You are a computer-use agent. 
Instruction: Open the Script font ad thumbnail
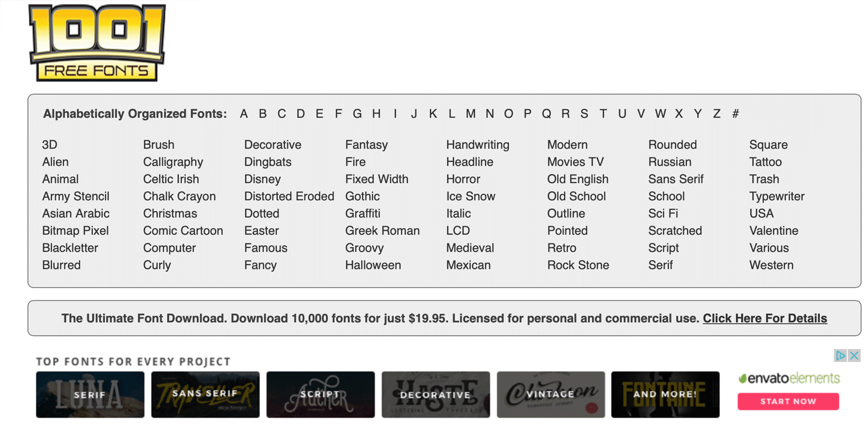coord(320,394)
